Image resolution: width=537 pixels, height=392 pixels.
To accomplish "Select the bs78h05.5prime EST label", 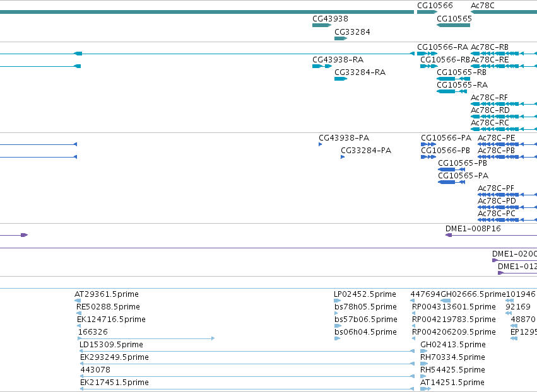I will tap(366, 307).
